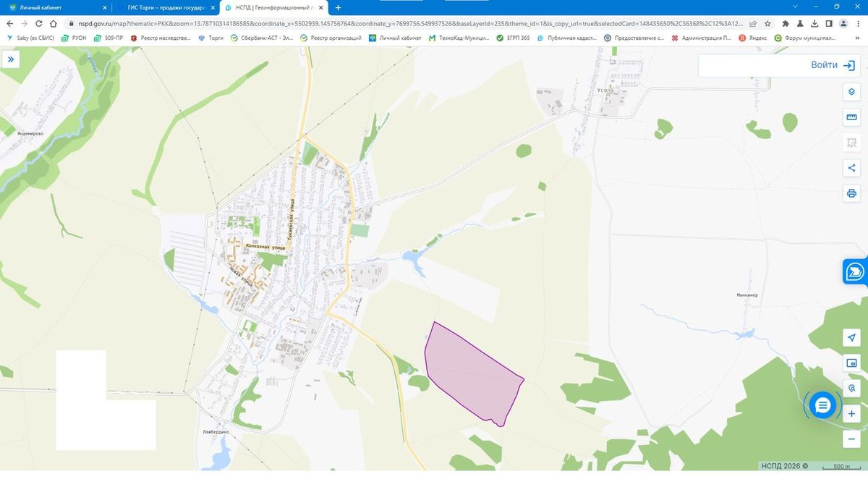Zoom in with the plus button

click(x=851, y=414)
